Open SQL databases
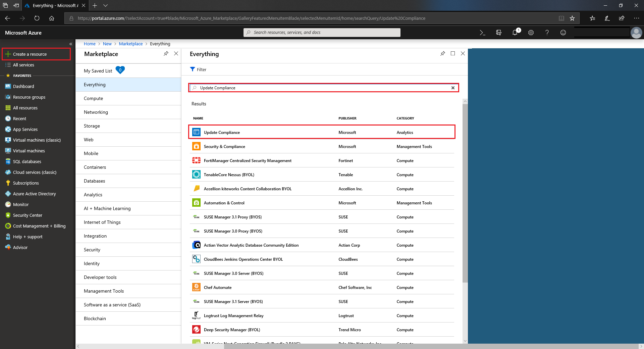644x349 pixels. pyautogui.click(x=27, y=161)
